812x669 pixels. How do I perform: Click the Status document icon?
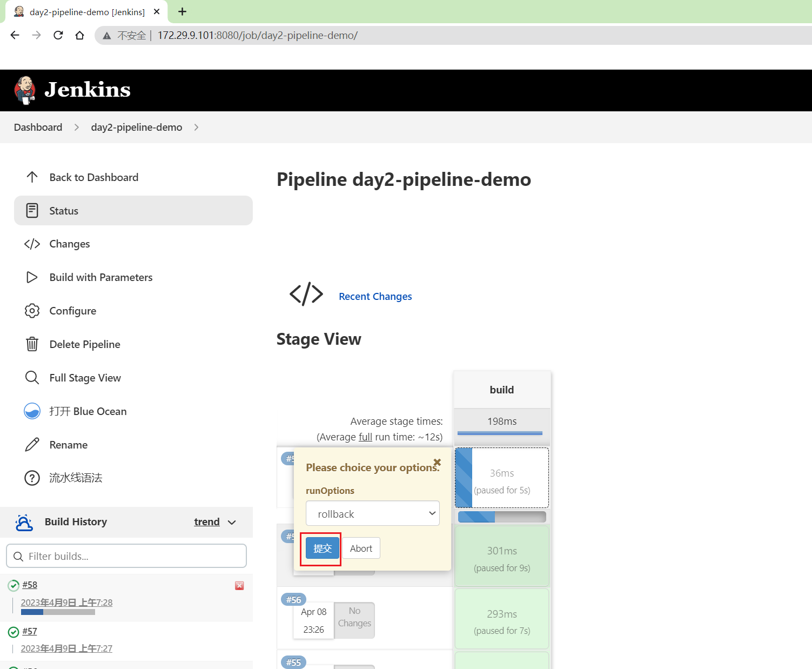click(32, 211)
